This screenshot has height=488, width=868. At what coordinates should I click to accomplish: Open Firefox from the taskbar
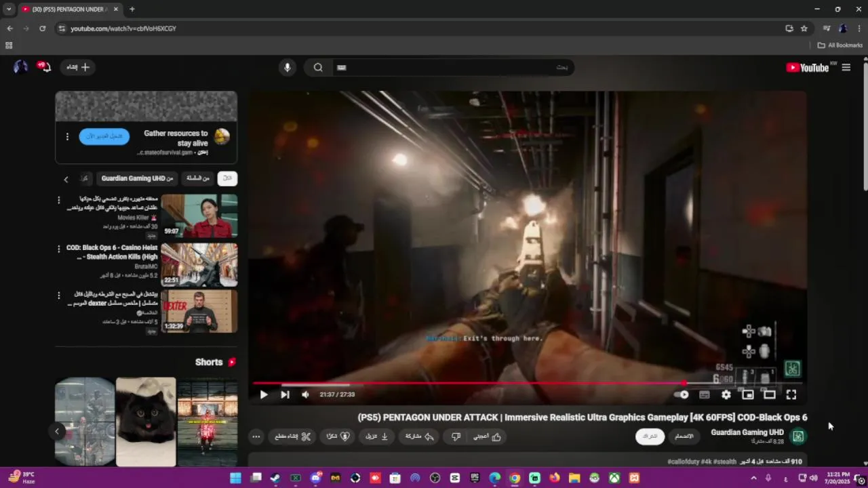coord(555,478)
